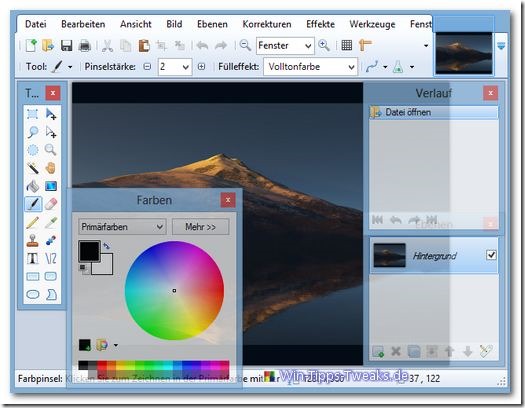Image resolution: width=525 pixels, height=408 pixels.
Task: Open the Werkzeuge menu
Action: click(x=372, y=24)
